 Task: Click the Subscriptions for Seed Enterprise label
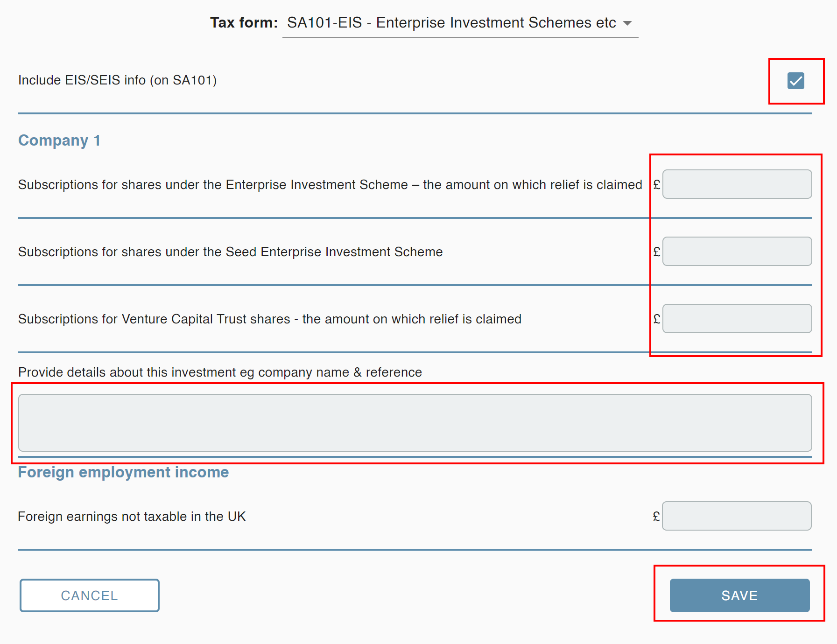click(x=230, y=252)
